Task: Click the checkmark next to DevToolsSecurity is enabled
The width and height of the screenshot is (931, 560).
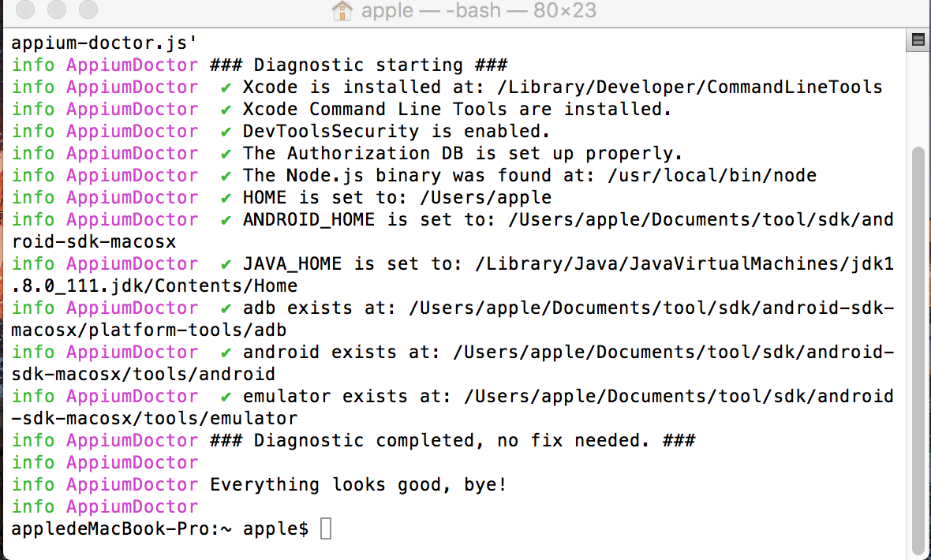Action: click(225, 131)
